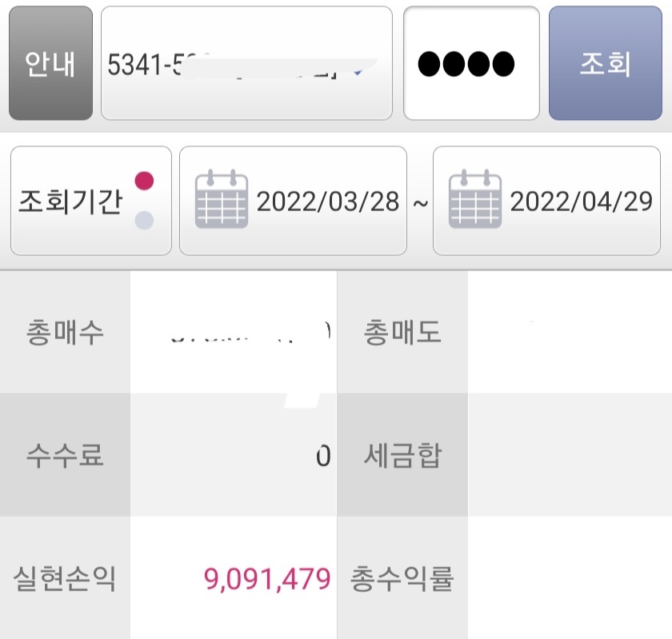This screenshot has width=672, height=639.
Task: Tap the 총매수 label cell
Action: 65,332
